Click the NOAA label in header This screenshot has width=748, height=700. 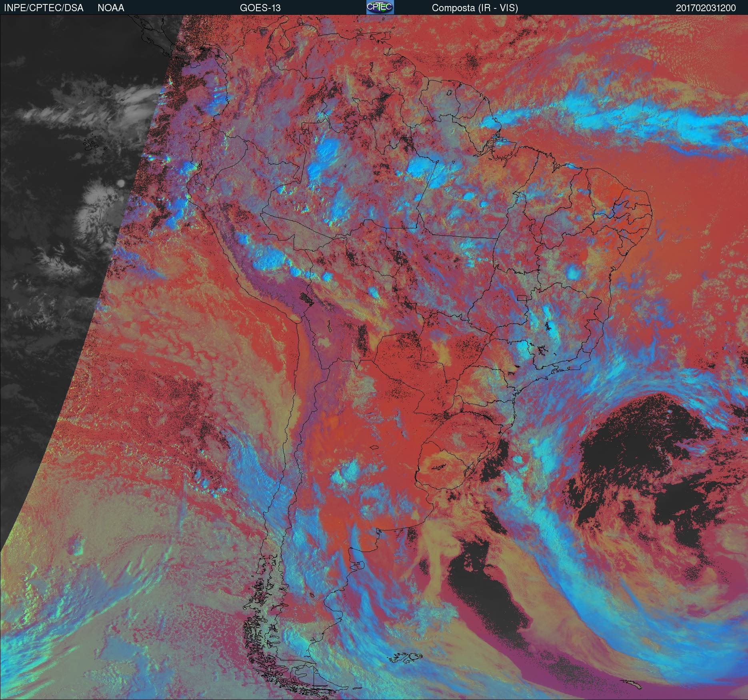click(x=111, y=8)
